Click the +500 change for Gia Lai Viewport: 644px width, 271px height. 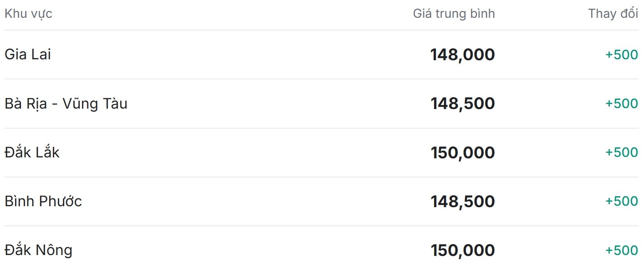pyautogui.click(x=621, y=55)
